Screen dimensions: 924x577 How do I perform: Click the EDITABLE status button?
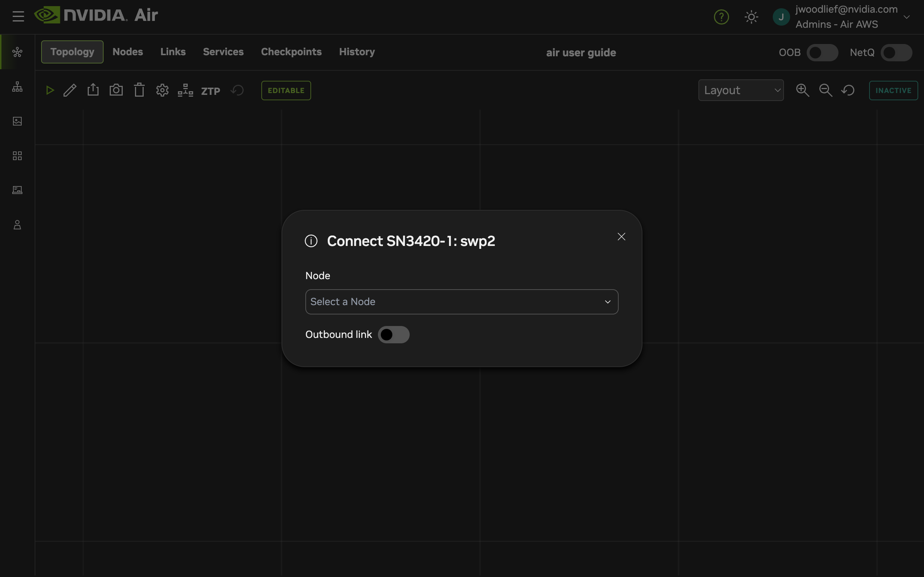[x=286, y=91]
